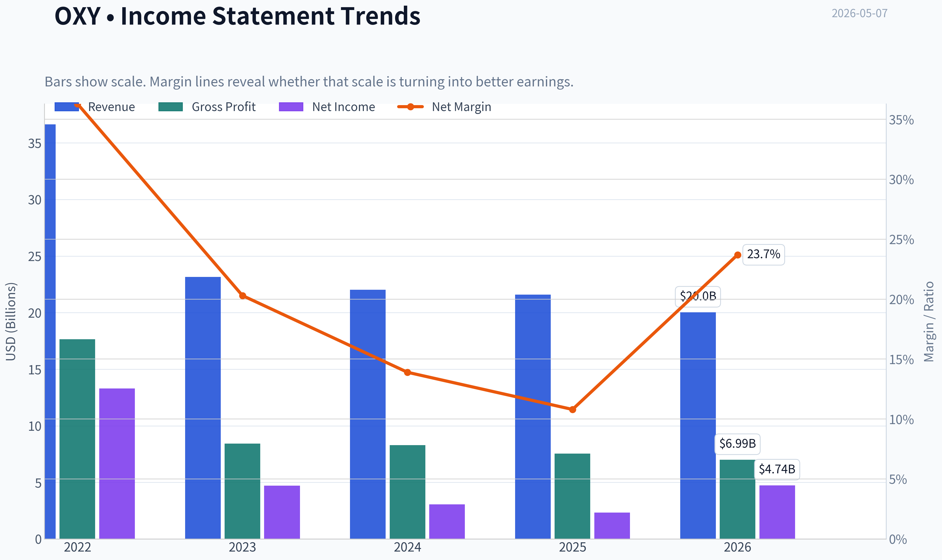
Task: Click the 2023 Revenue bar
Action: [203, 407]
